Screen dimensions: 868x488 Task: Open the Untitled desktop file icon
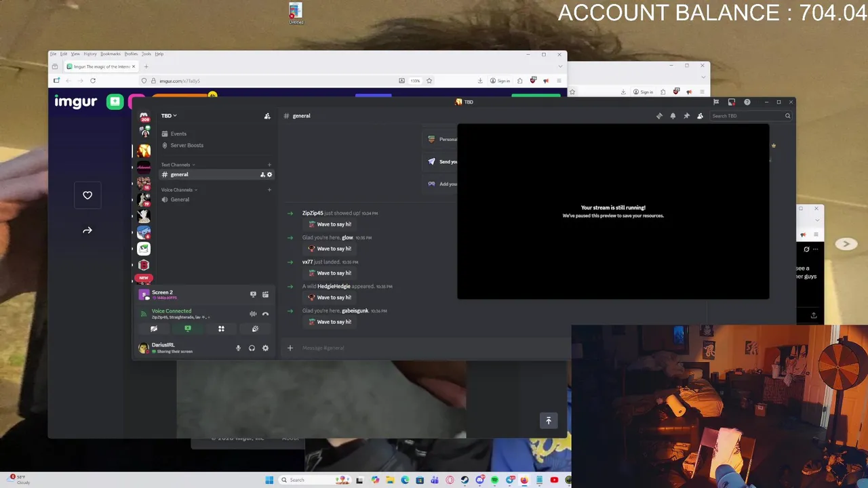[x=296, y=14]
